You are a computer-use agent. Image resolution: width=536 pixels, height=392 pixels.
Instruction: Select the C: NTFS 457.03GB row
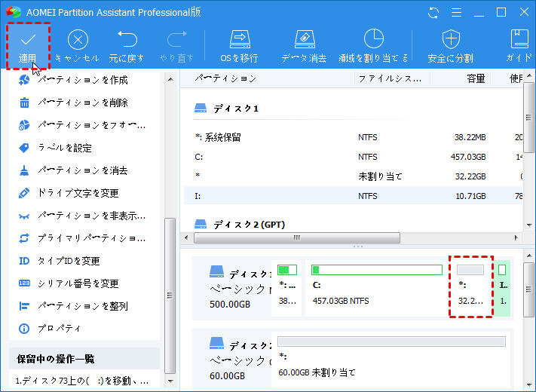pyautogui.click(x=354, y=157)
